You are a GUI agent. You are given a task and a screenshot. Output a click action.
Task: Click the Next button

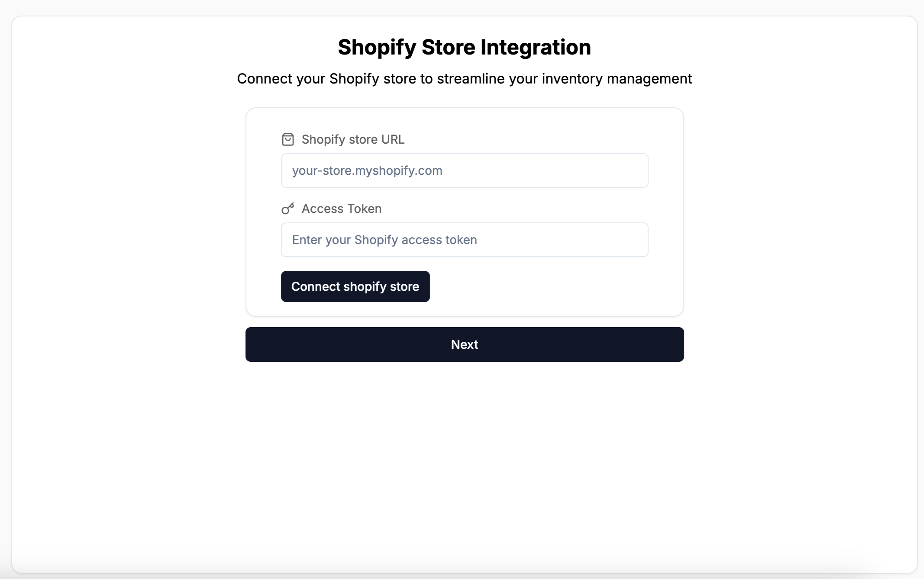coord(464,344)
